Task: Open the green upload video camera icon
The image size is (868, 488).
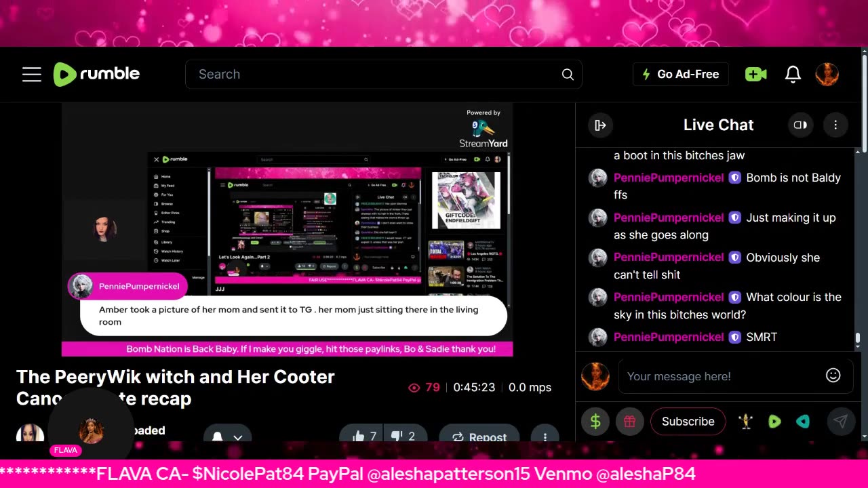Action: tap(755, 75)
